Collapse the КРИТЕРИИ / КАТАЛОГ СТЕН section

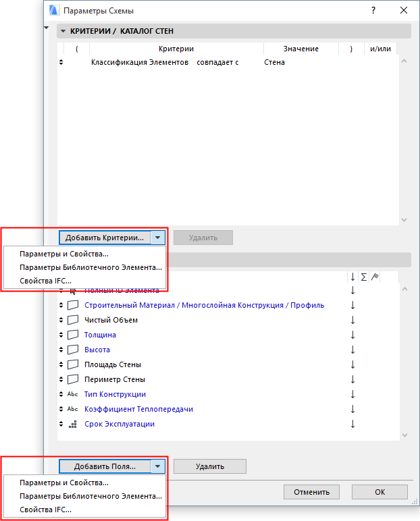coord(63,31)
